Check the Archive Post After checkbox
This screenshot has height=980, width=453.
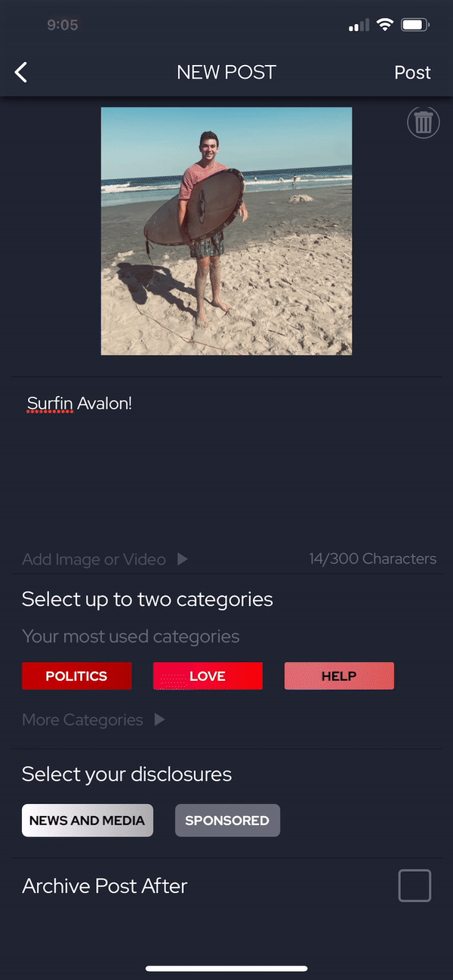pos(414,886)
